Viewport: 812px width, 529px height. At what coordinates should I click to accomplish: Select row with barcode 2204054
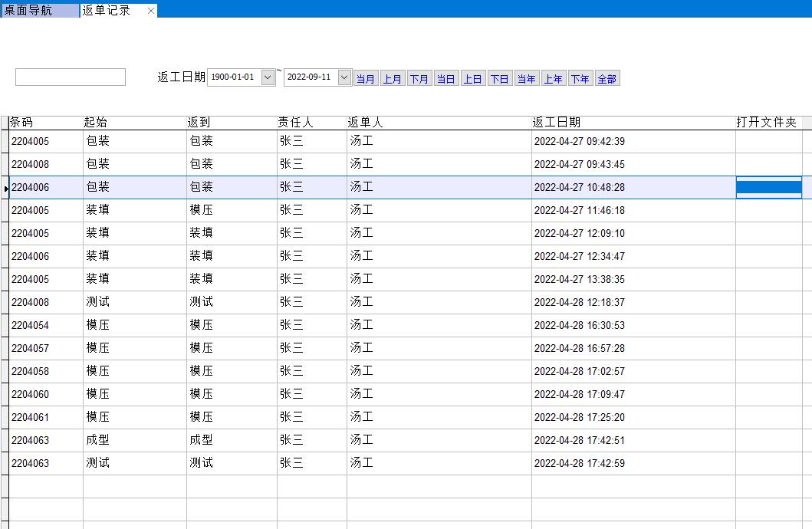(31, 325)
